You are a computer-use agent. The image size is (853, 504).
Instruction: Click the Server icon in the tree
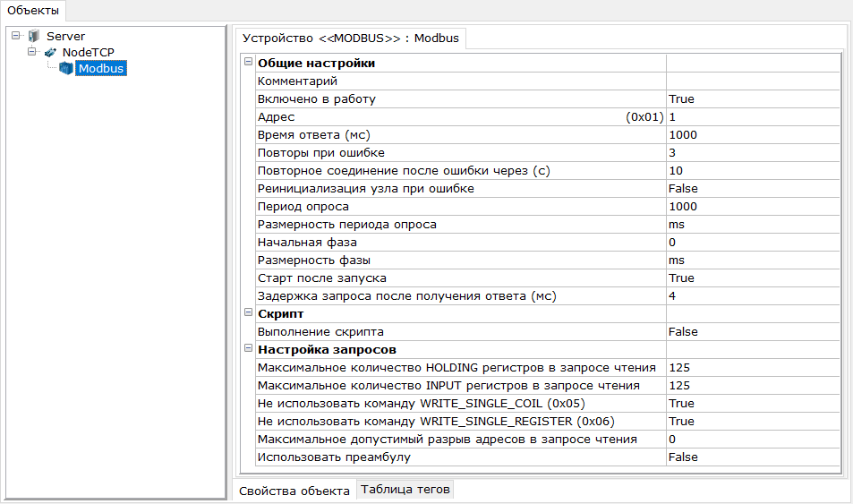tap(34, 37)
